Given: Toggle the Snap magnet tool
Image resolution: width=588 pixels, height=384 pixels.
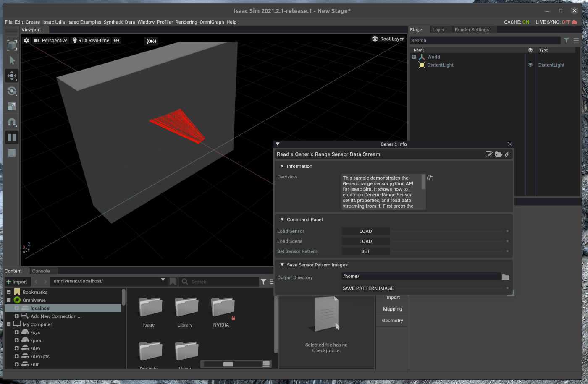Looking at the screenshot, I should pyautogui.click(x=12, y=122).
